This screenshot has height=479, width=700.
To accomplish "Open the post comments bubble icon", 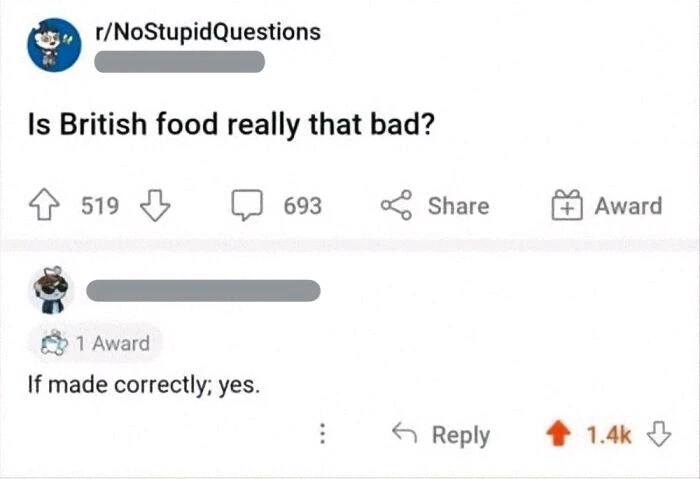I will tap(246, 205).
